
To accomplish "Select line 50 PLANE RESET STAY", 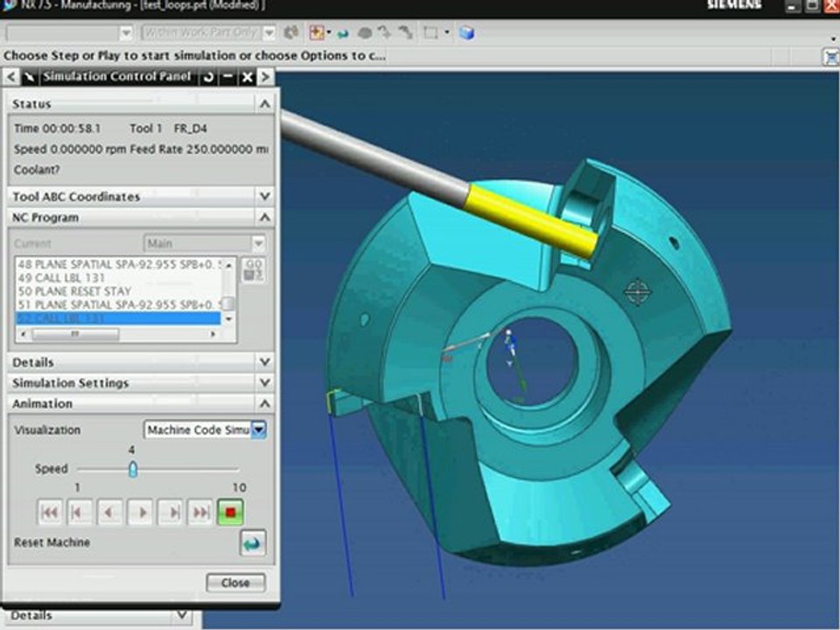I will tap(74, 290).
